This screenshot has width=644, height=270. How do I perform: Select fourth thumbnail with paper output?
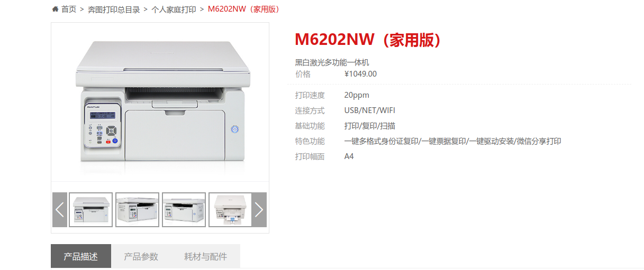230,210
